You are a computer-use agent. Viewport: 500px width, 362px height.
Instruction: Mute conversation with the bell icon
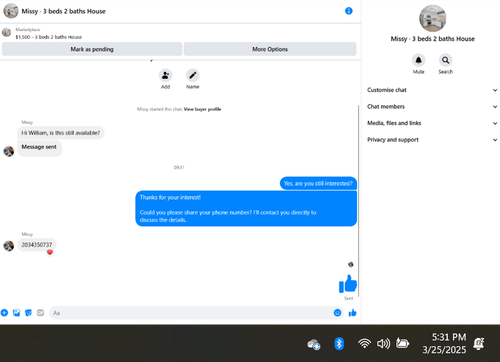coord(418,60)
